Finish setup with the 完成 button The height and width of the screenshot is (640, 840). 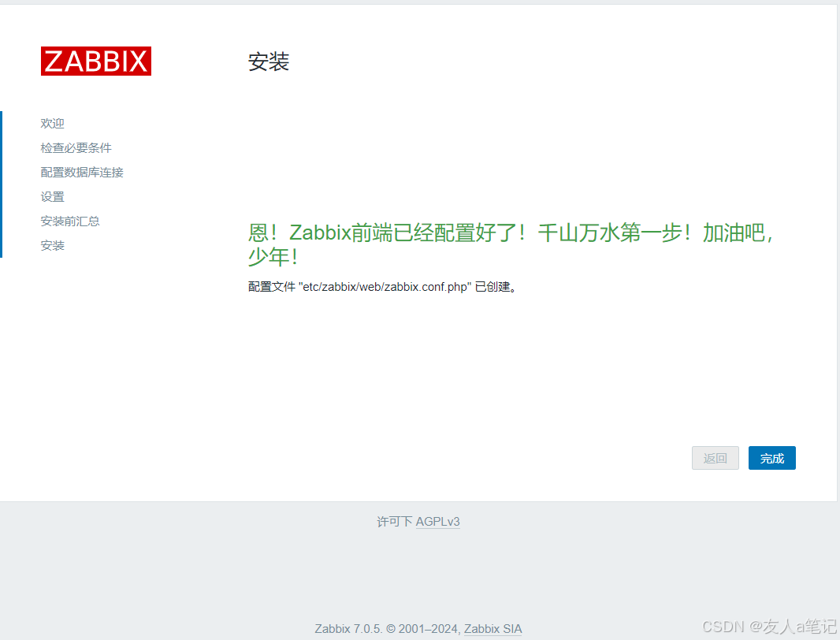click(772, 458)
